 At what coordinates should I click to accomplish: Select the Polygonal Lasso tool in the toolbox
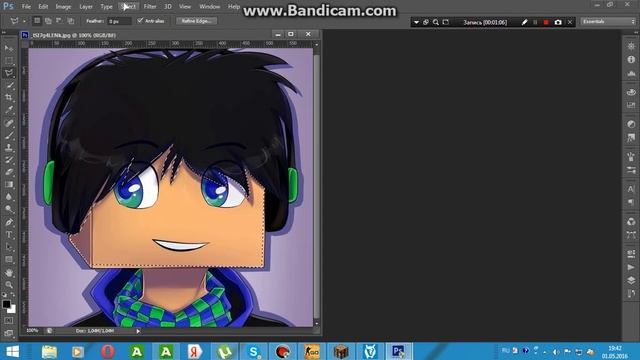(9, 73)
